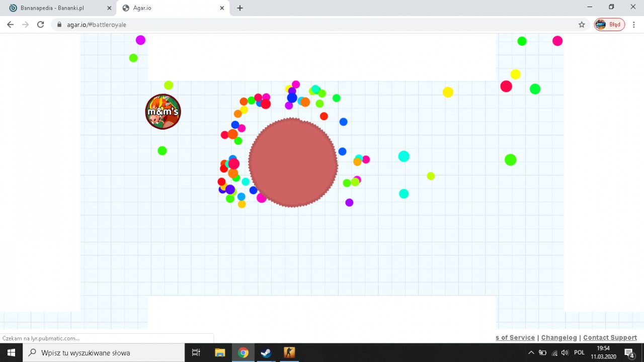644x362 pixels.
Task: Click the Chrome taskbar icon
Action: click(243, 352)
